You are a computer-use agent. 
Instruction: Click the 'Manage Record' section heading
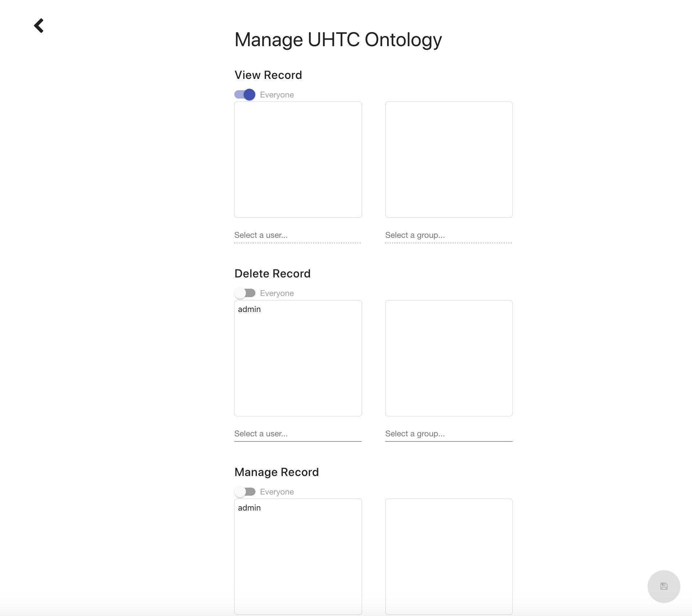coord(277,472)
